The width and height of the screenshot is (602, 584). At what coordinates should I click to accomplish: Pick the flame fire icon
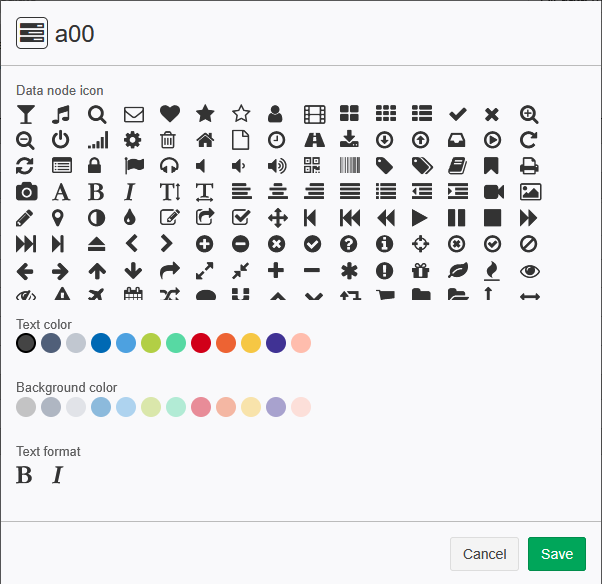[492, 271]
